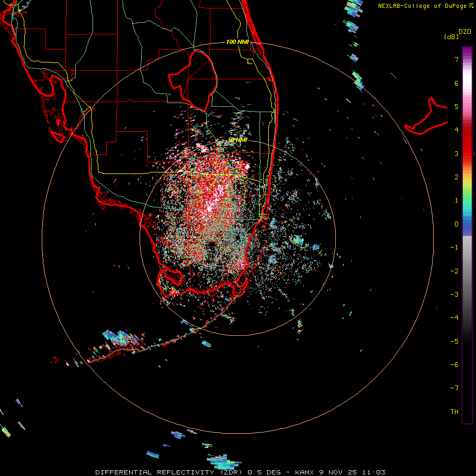Click the 6 value on the color scale
The image size is (476, 476).
point(456,83)
